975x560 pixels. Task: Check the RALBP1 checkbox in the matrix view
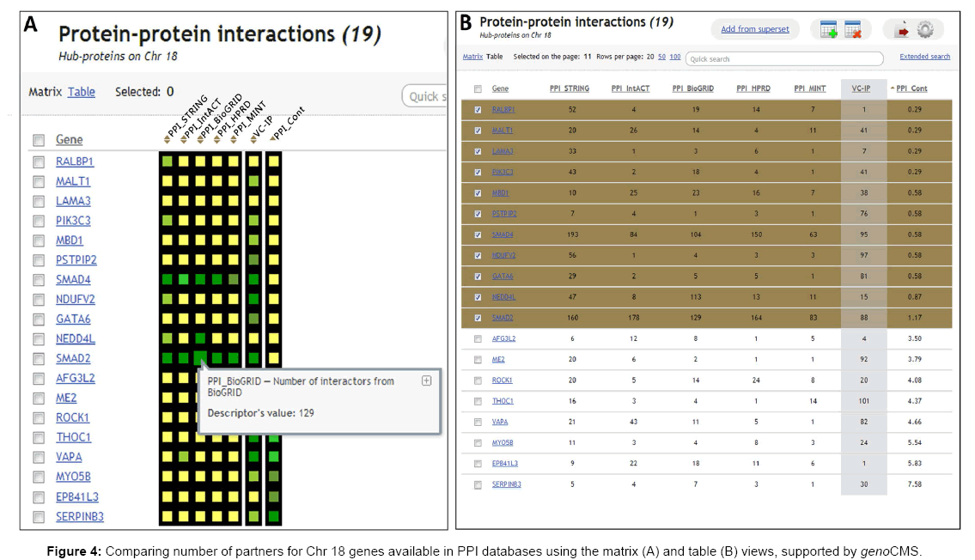click(39, 161)
